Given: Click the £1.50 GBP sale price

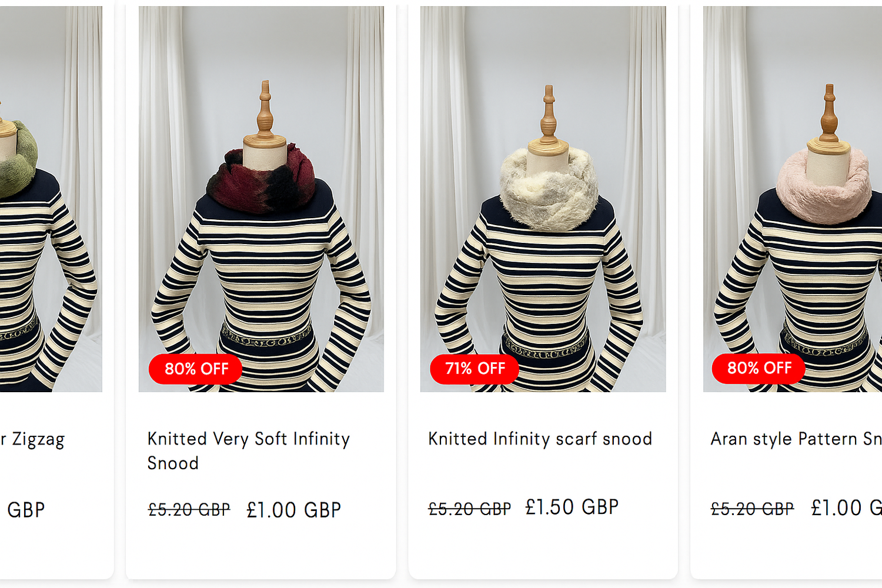Looking at the screenshot, I should (572, 507).
